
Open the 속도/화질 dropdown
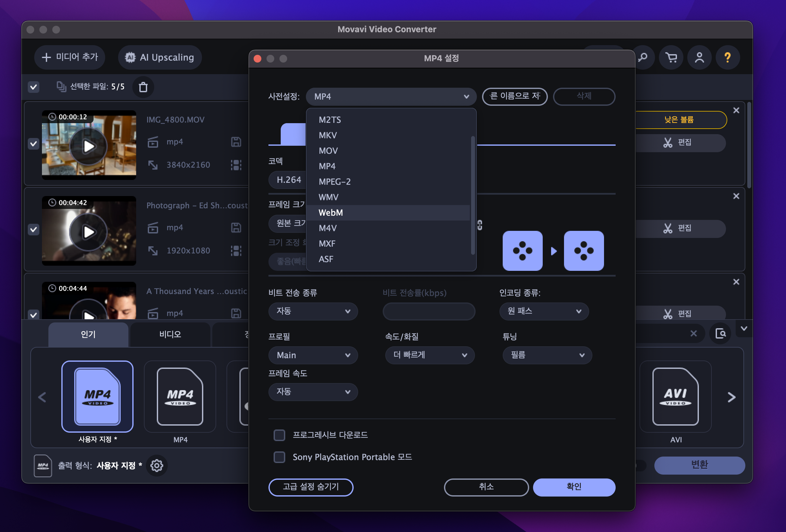[x=429, y=355]
